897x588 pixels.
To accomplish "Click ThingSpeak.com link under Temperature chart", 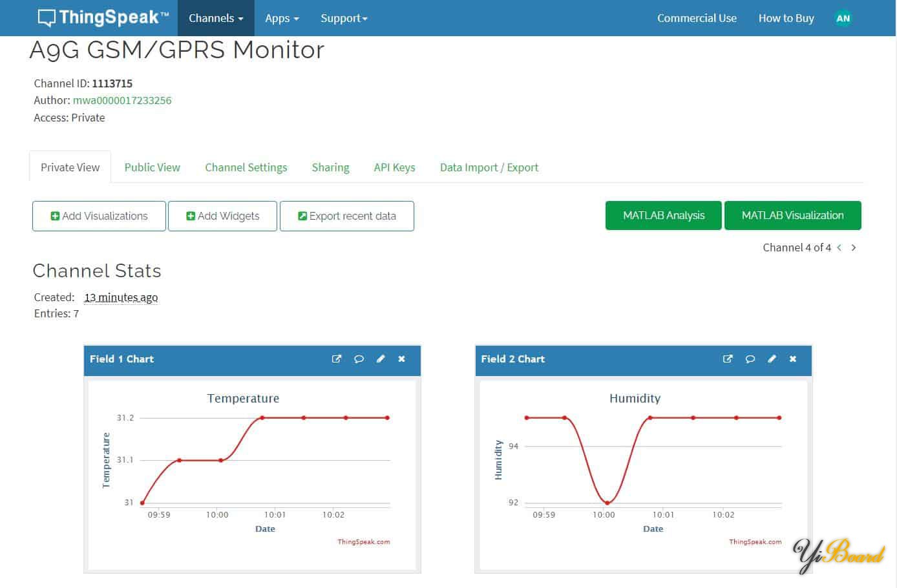I will point(363,541).
